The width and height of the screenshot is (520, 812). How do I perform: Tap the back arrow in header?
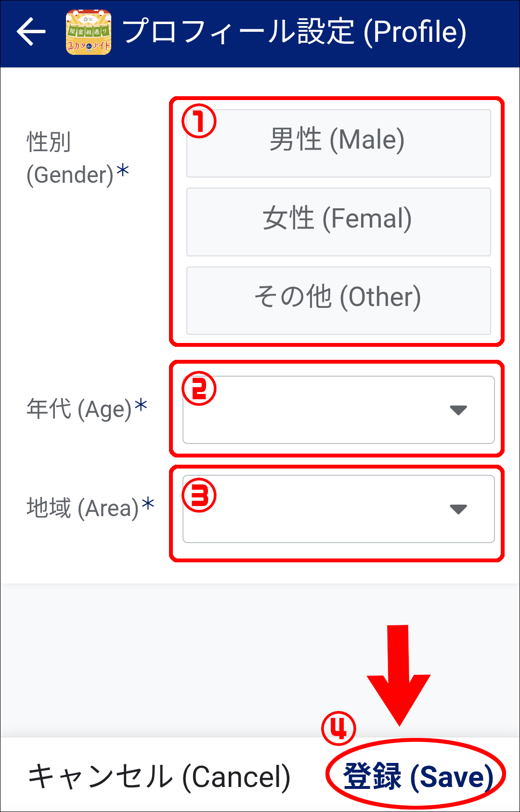31,32
